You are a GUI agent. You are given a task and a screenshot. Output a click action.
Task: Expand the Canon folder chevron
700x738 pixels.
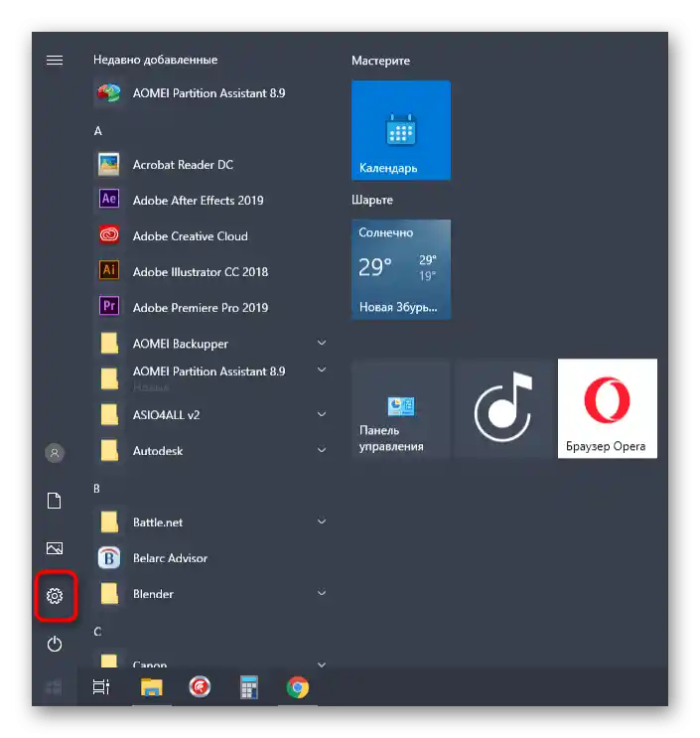pos(322,664)
